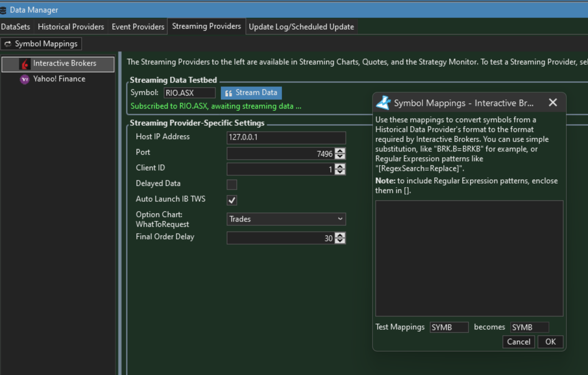Image resolution: width=588 pixels, height=375 pixels.
Task: Click the Final Order Delay label
Action: (x=165, y=237)
